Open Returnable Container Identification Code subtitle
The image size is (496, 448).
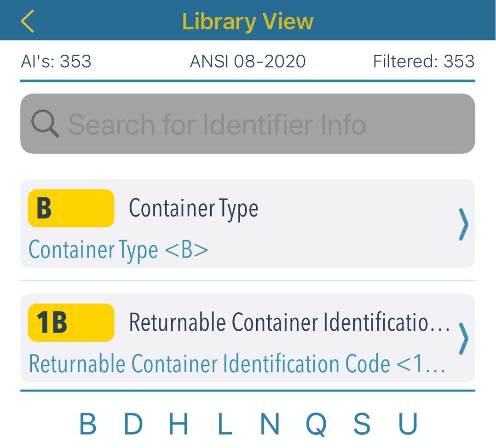coord(237,363)
